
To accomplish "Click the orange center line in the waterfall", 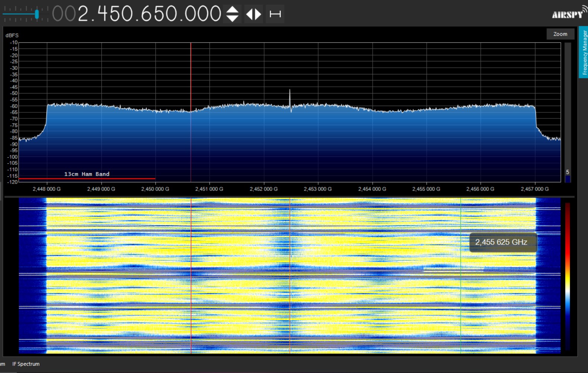I will [x=290, y=275].
